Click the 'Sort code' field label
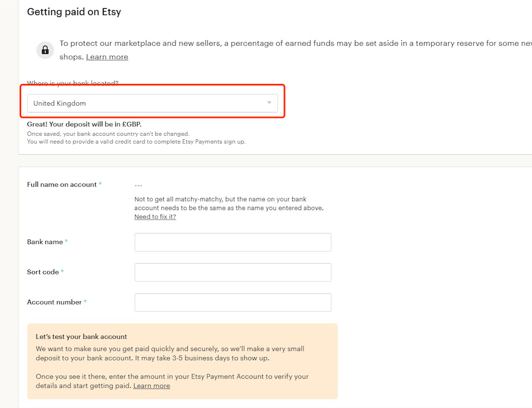 [x=43, y=272]
